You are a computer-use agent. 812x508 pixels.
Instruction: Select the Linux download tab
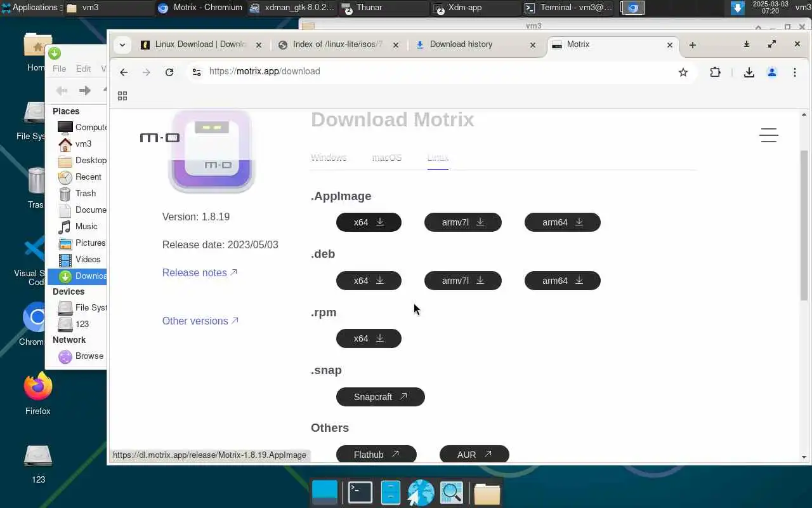pos(438,157)
